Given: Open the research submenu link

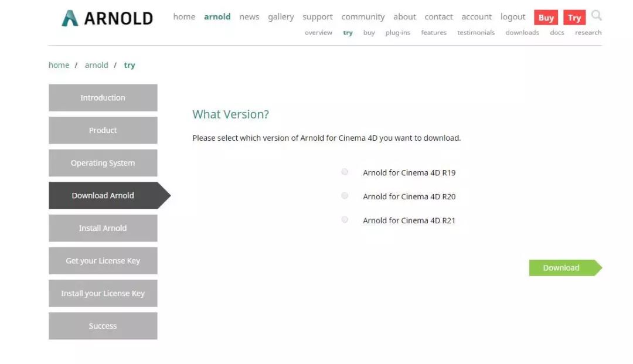Looking at the screenshot, I should tap(588, 33).
